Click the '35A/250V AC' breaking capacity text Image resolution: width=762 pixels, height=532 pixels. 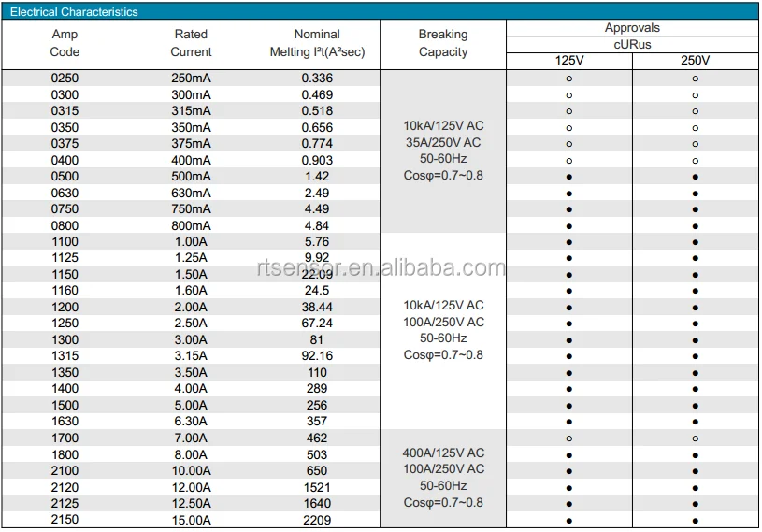(443, 143)
